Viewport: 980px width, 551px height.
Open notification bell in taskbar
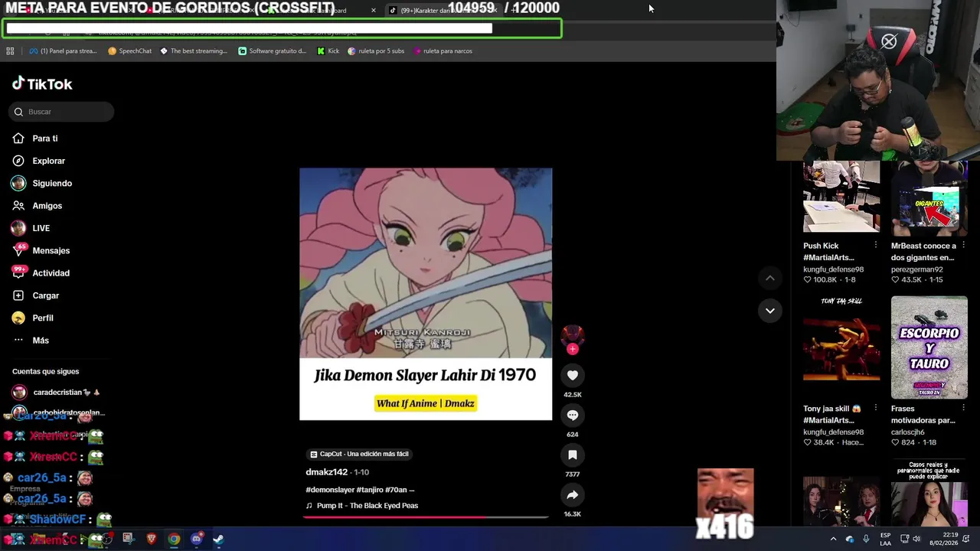tap(966, 539)
